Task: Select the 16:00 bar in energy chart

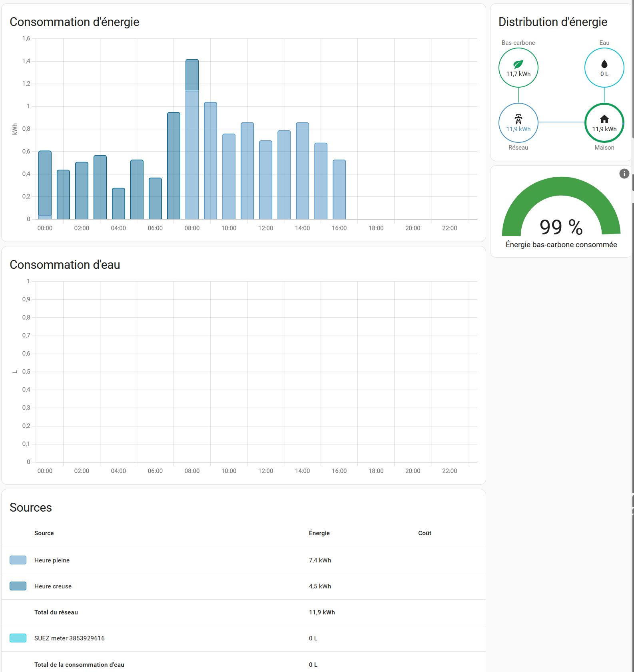Action: tap(339, 190)
